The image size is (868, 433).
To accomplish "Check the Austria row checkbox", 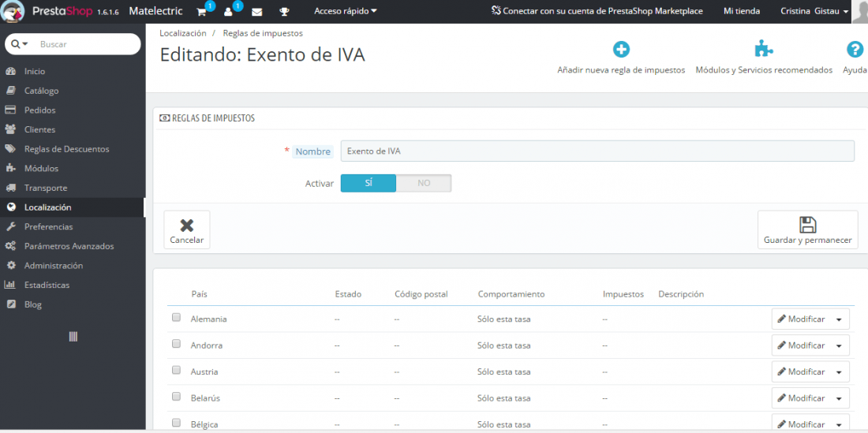I will 176,370.
